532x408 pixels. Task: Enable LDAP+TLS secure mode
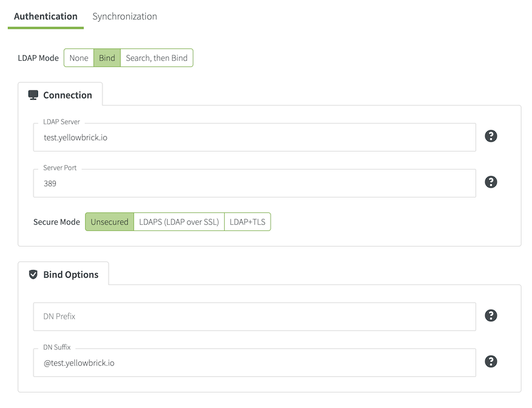247,222
